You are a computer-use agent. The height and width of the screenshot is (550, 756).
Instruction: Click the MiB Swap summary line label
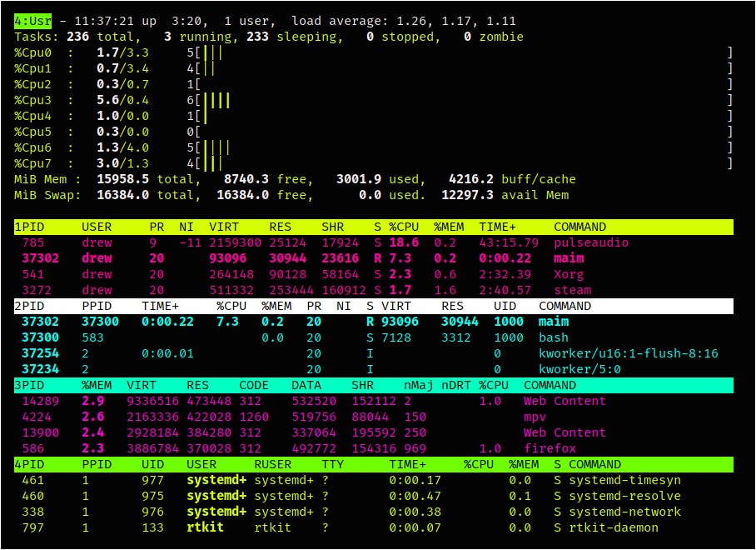click(47, 195)
